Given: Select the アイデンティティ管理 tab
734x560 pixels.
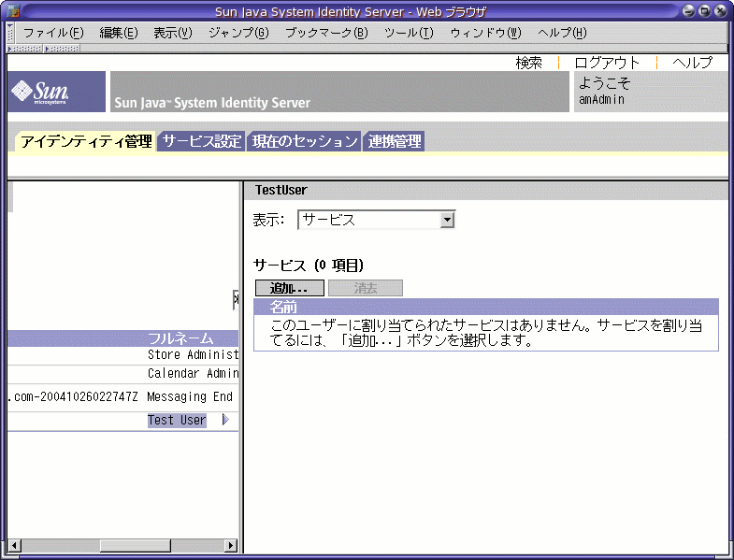Looking at the screenshot, I should click(86, 141).
